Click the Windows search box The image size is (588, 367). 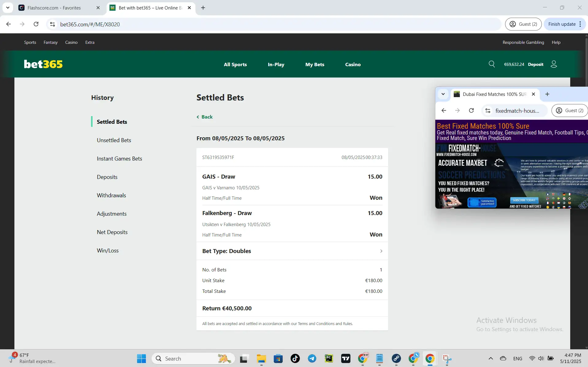193,358
